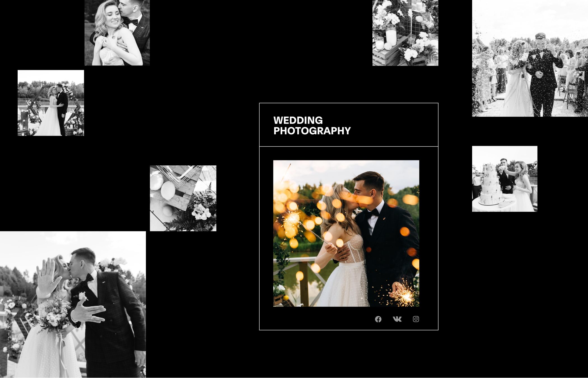Screen dimensions: 588x378
Task: Select the confetti aisle walk photo
Action: (530, 58)
